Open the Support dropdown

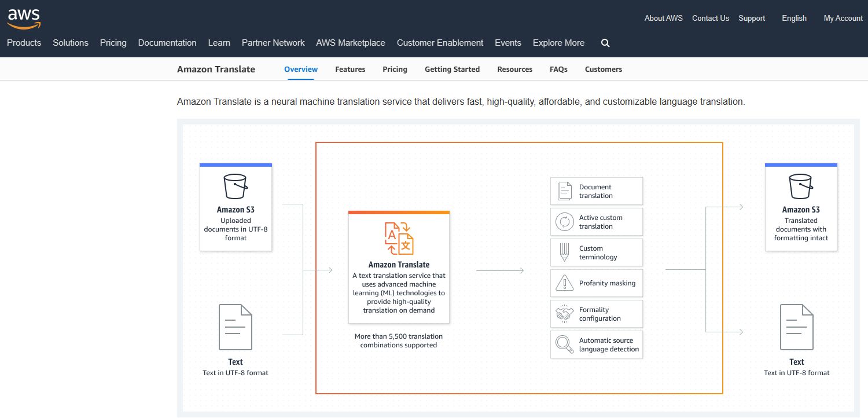click(752, 18)
